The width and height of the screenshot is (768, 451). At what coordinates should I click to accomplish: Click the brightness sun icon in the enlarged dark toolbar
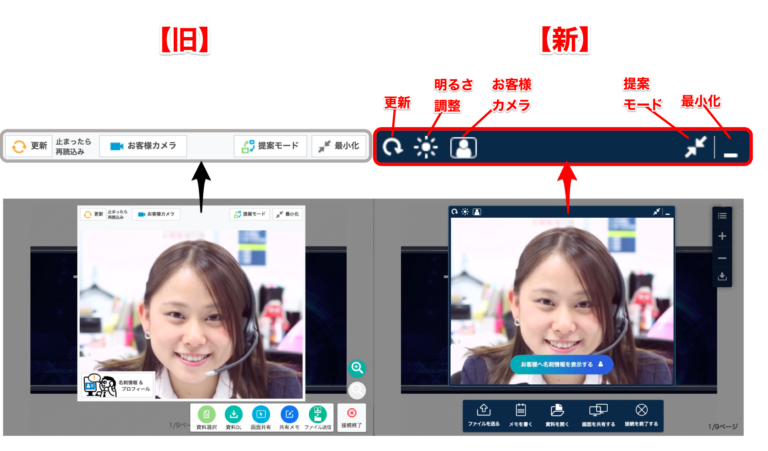(x=427, y=148)
